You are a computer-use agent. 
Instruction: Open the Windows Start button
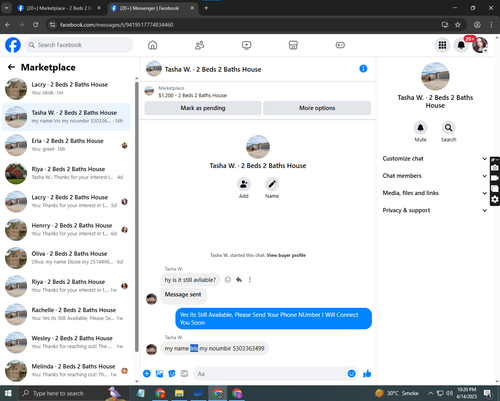pyautogui.click(x=8, y=393)
